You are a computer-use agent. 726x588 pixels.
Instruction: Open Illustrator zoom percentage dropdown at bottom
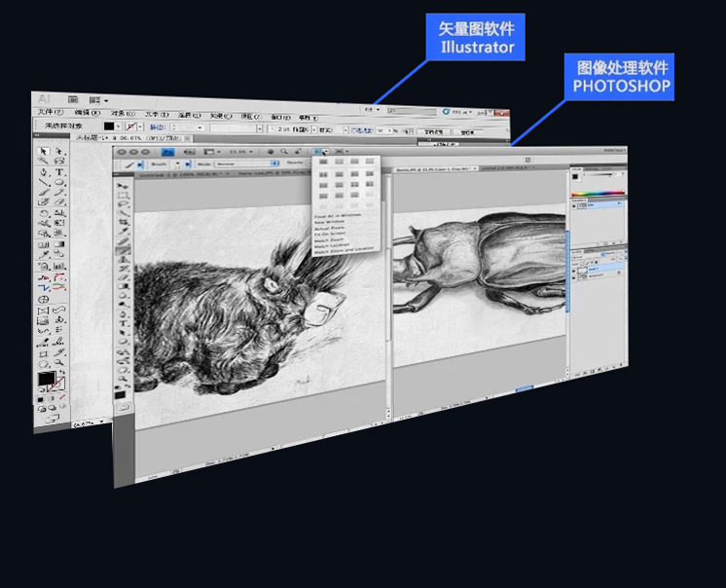point(102,422)
